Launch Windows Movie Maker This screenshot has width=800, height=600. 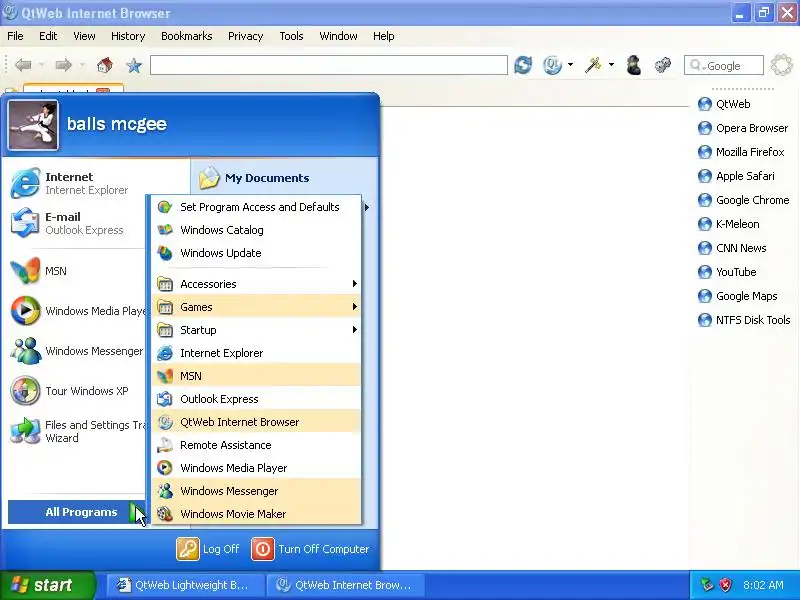257,514
